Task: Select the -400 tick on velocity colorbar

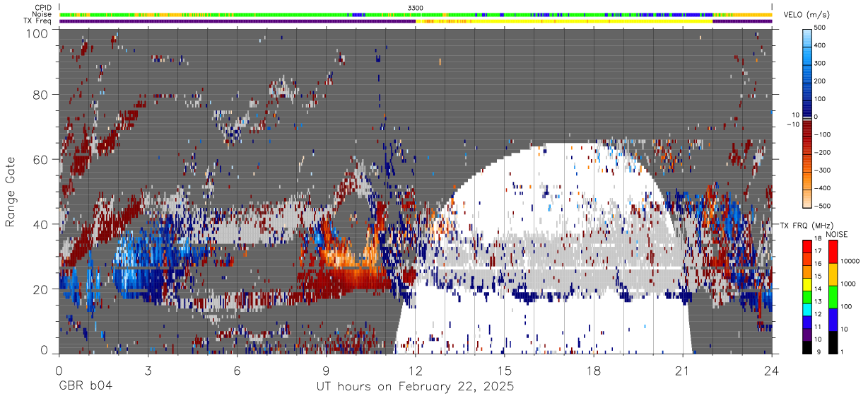Action: pos(822,188)
